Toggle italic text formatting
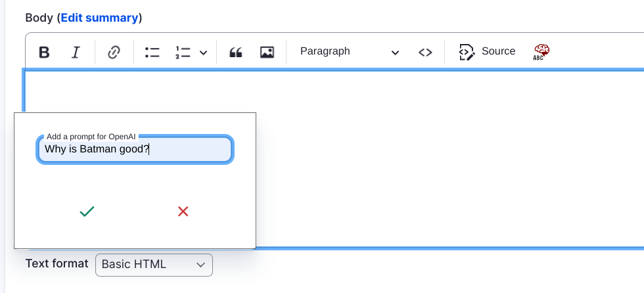This screenshot has height=293, width=644. pos(76,52)
